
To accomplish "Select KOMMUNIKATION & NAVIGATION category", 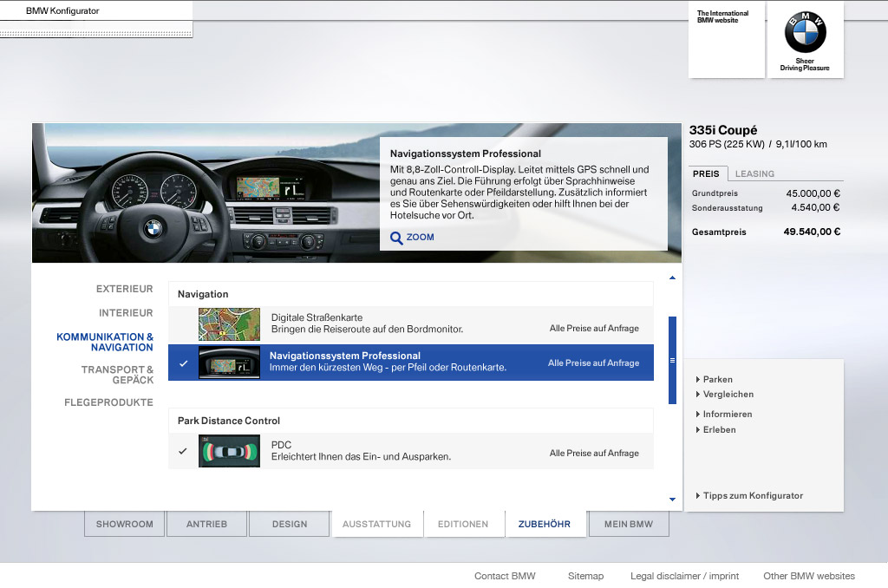I will tap(105, 343).
